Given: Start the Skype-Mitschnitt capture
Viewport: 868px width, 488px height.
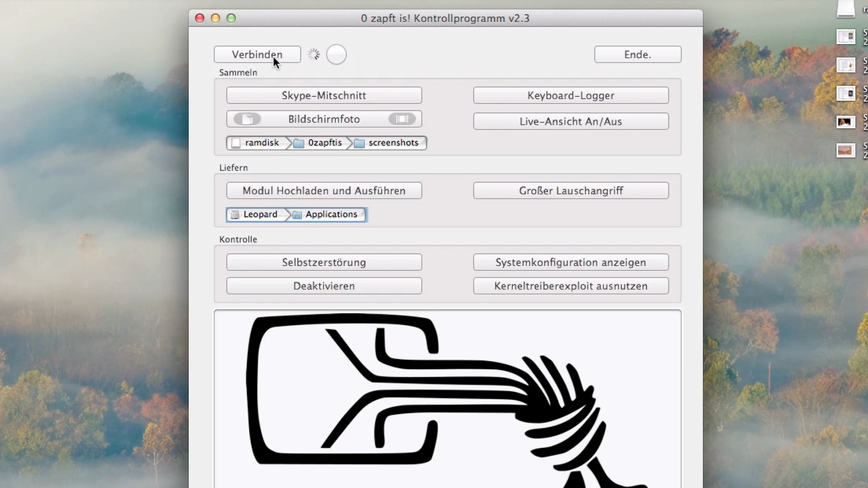Looking at the screenshot, I should click(324, 95).
